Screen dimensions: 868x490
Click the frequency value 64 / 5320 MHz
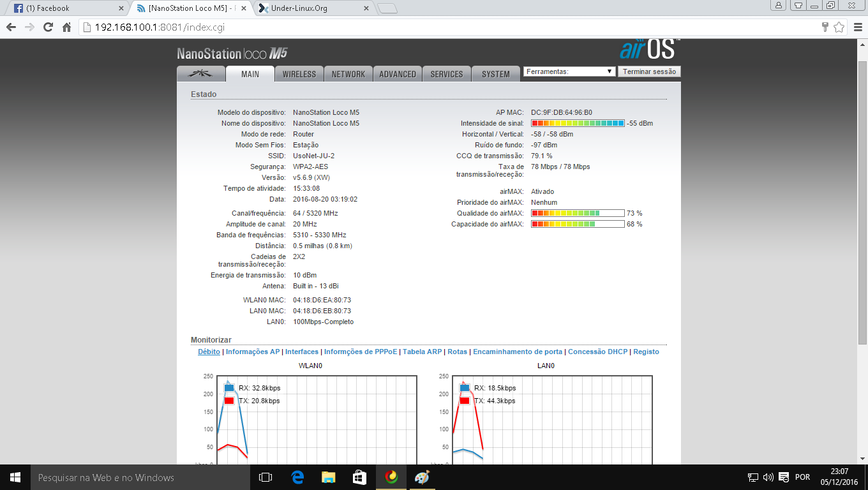315,213
